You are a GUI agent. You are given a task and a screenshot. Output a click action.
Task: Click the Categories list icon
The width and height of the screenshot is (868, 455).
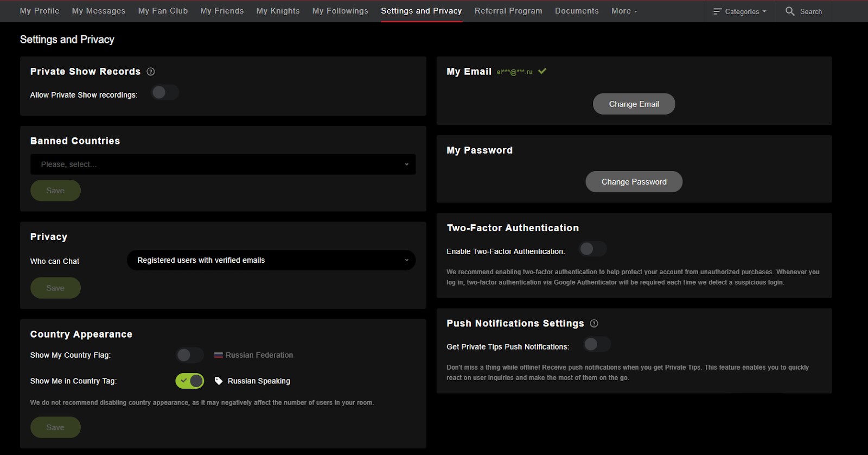coord(717,11)
